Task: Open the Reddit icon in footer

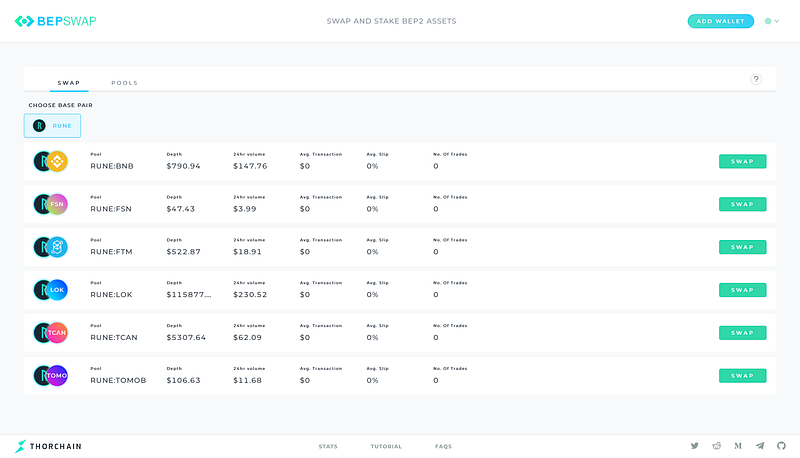Action: (x=716, y=446)
